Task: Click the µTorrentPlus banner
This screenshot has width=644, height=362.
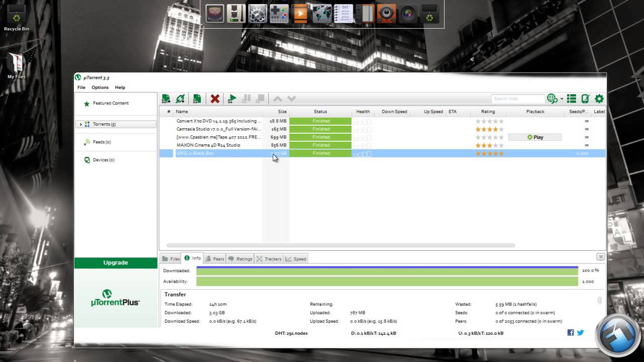Action: 116,298
